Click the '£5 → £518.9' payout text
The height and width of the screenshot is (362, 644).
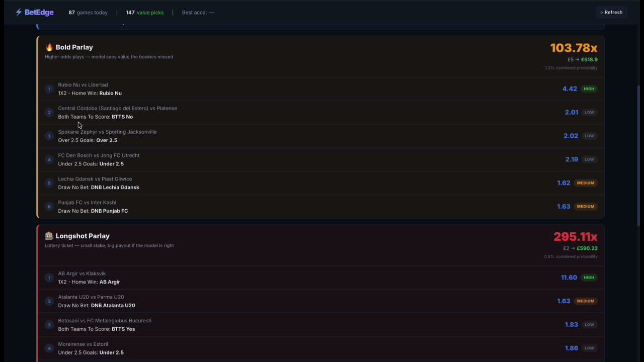pos(583,59)
